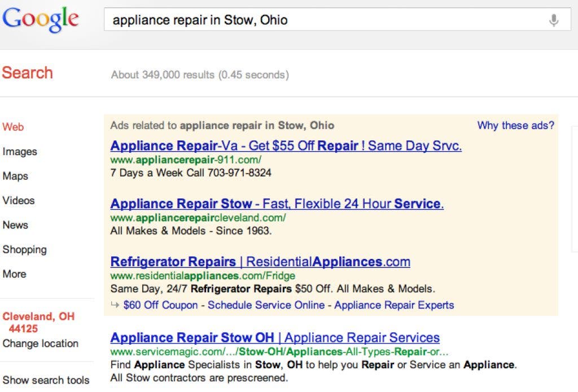Click Show search tools
The image size is (578, 392).
(46, 380)
